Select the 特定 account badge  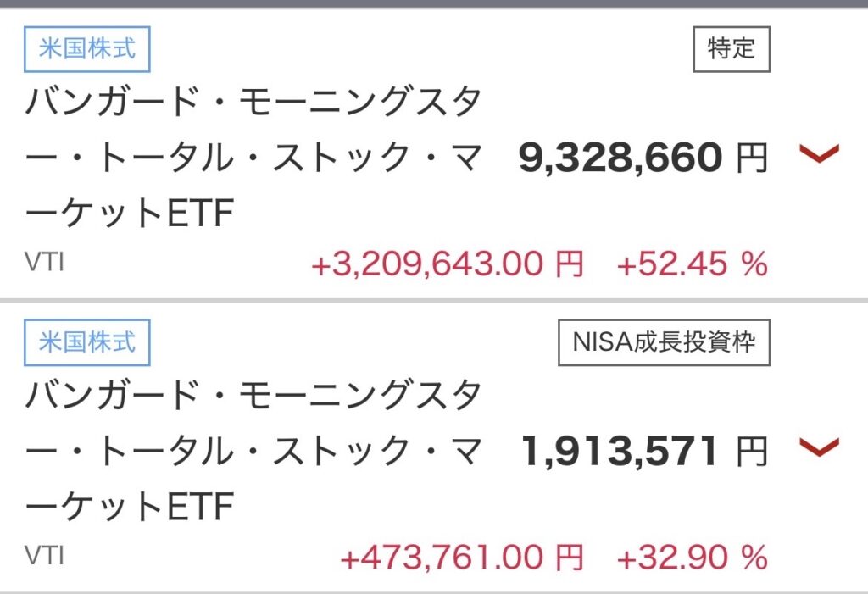[x=732, y=49]
